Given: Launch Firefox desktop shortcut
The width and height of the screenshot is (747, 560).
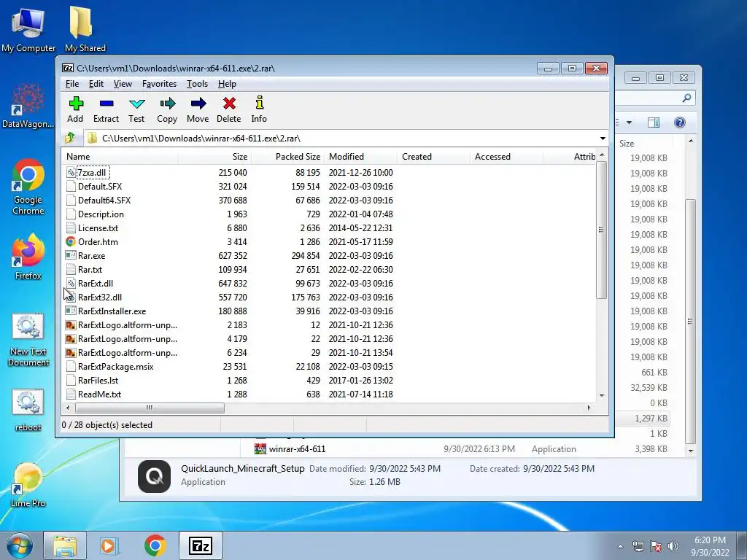Looking at the screenshot, I should 28,257.
